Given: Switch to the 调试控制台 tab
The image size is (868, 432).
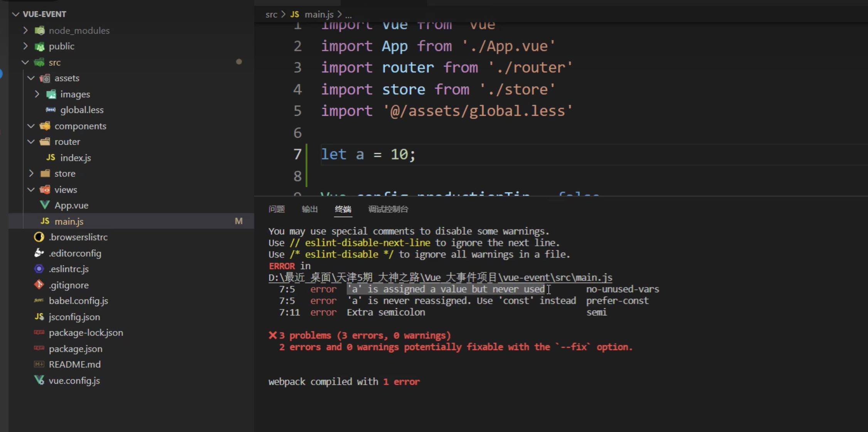Looking at the screenshot, I should point(388,209).
